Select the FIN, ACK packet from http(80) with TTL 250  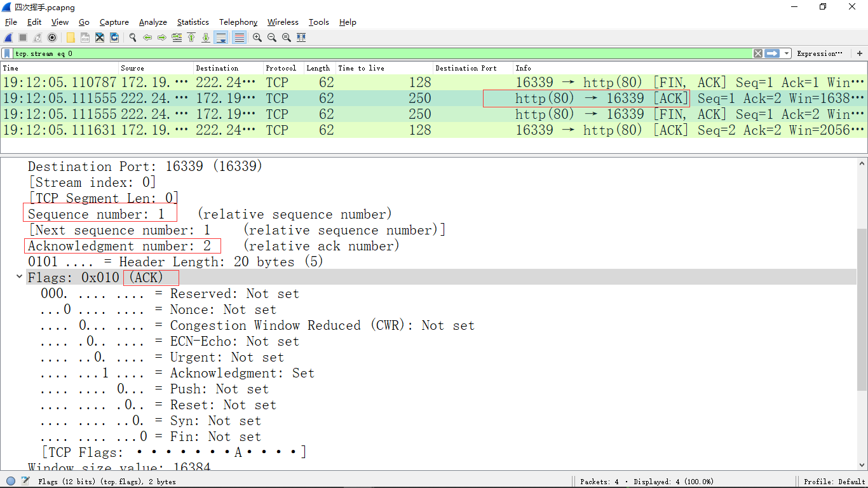[434, 114]
